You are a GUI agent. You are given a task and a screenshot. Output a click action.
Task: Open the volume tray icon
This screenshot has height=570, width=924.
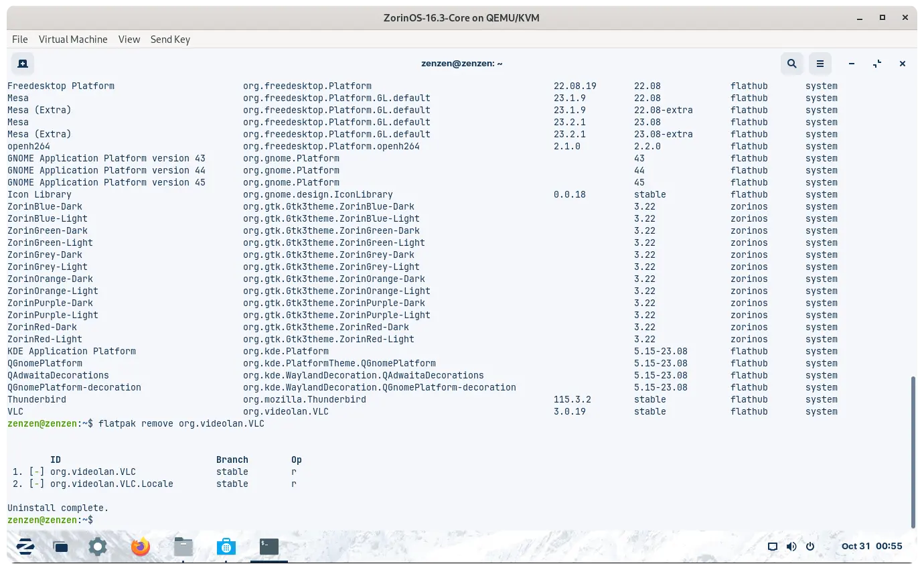coord(791,547)
